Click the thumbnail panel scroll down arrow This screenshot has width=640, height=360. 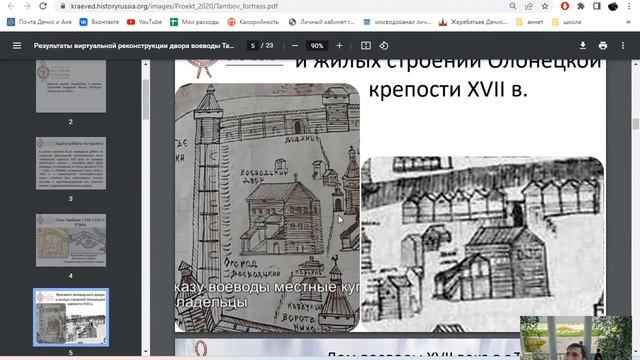[x=146, y=351]
